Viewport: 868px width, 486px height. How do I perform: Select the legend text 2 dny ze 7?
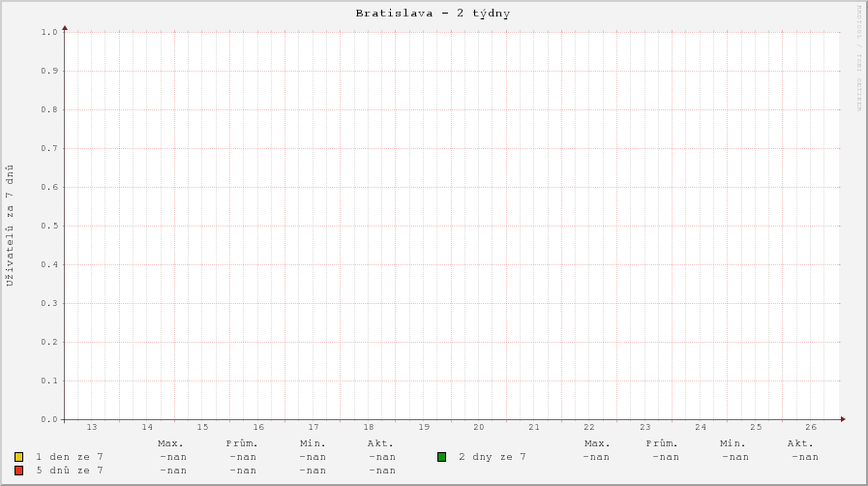click(x=493, y=457)
